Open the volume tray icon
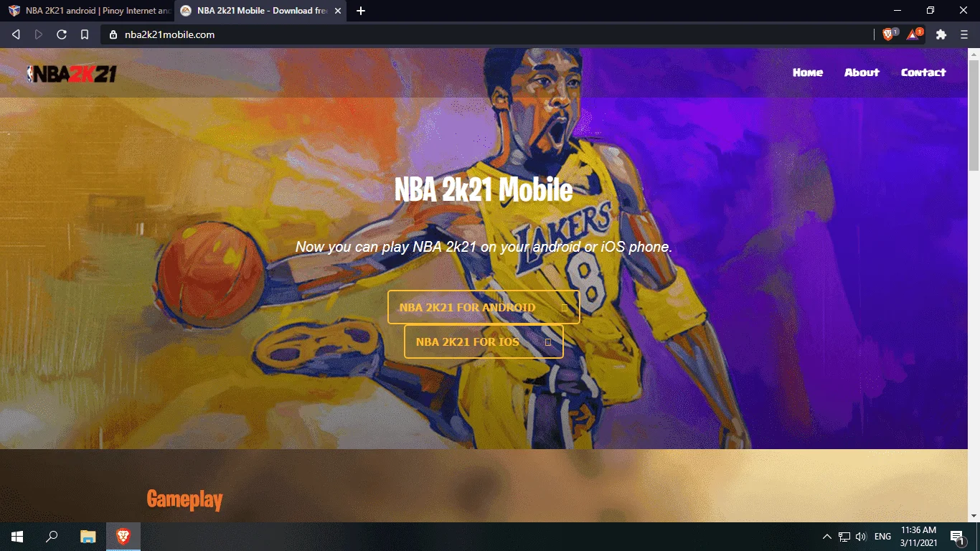 point(861,537)
